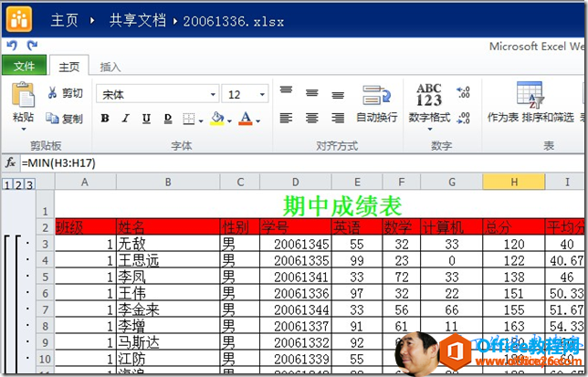588x377 pixels.
Task: Go to the 主页 breadcrumb link
Action: 65,21
